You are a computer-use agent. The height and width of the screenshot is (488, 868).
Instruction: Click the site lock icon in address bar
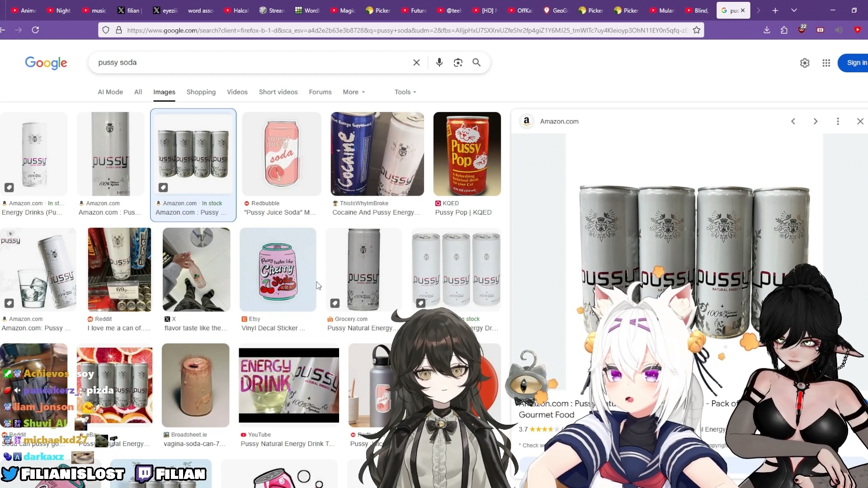click(x=119, y=30)
